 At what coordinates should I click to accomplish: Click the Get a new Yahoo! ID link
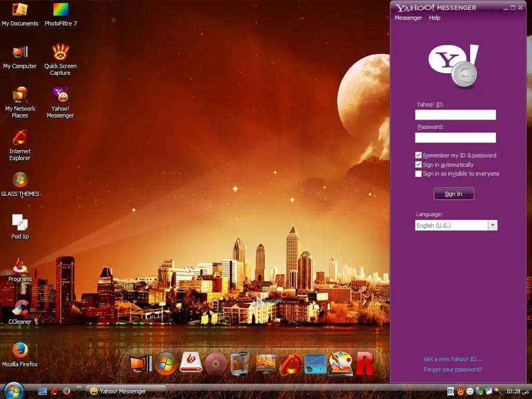point(453,359)
